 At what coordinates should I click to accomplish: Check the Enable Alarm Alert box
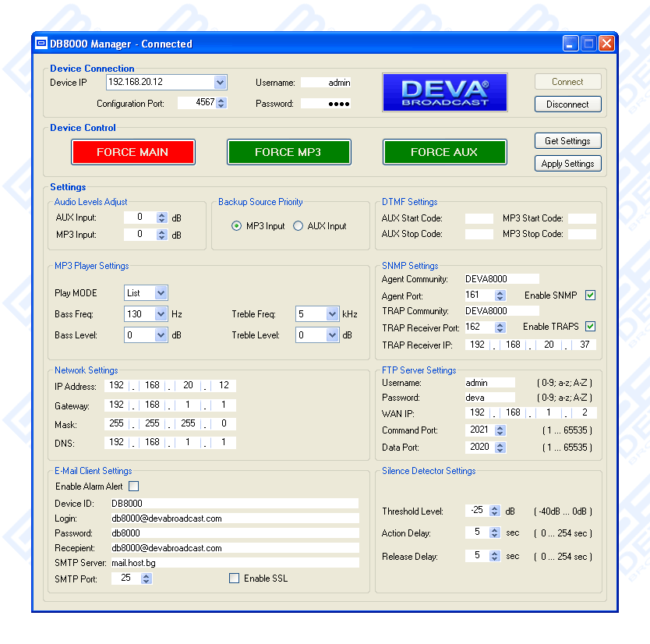click(x=133, y=487)
